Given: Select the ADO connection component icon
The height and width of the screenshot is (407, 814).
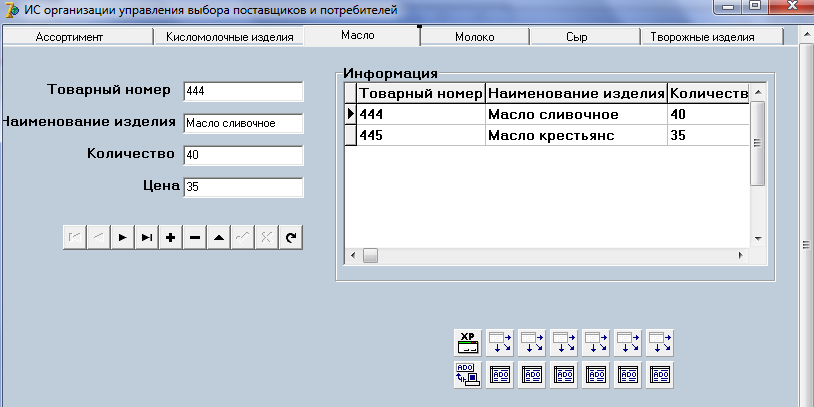Looking at the screenshot, I should click(468, 375).
